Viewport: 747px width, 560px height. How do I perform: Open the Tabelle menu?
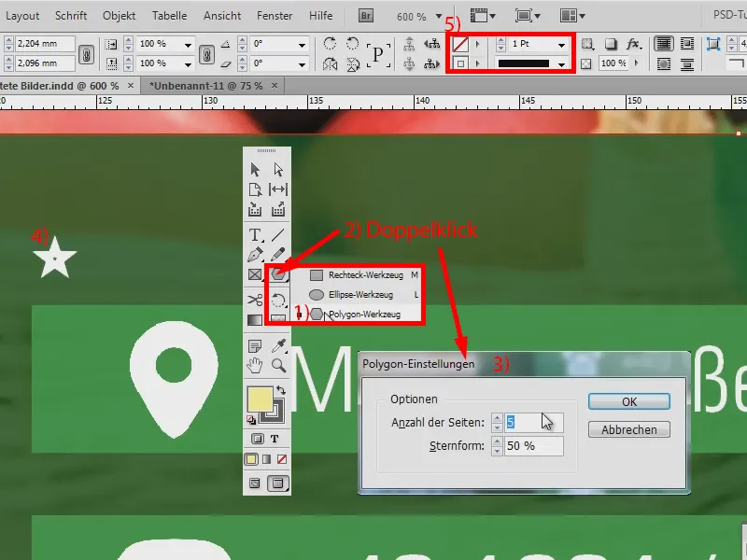(169, 16)
